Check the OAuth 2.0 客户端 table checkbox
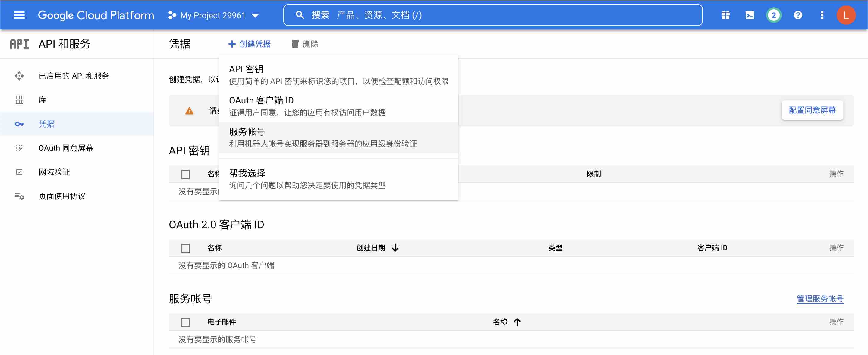 (185, 248)
